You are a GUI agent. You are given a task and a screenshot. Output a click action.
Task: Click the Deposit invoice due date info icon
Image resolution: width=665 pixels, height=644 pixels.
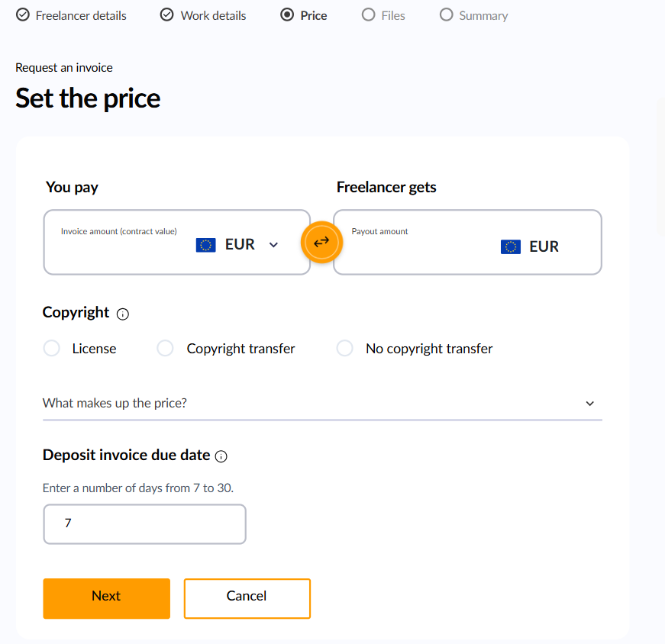coord(221,456)
